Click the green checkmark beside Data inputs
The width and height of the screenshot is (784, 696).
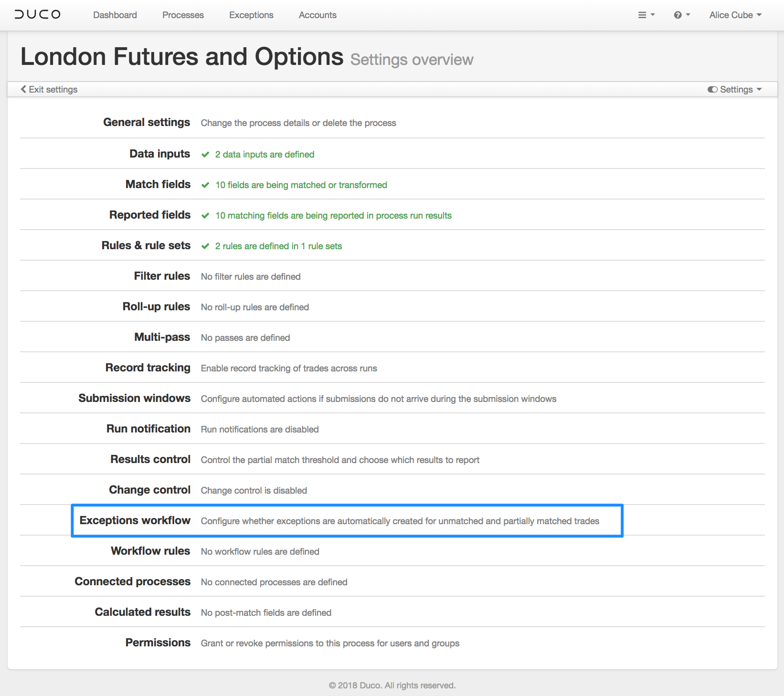coord(205,154)
